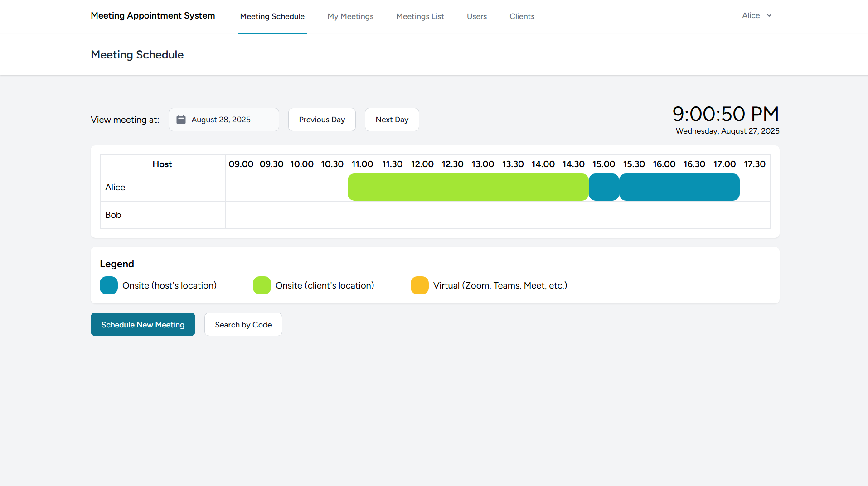Open the Meetings List tab
Screen dimensions: 868x486
click(x=420, y=16)
